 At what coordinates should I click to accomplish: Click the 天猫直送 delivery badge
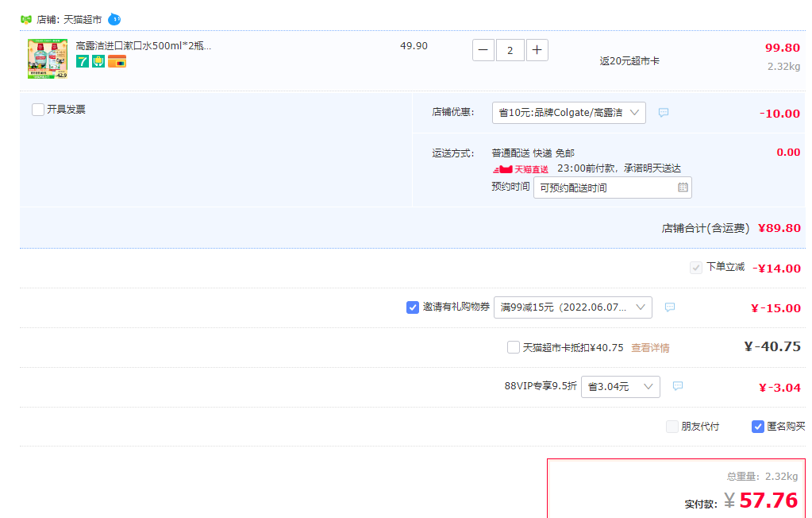click(521, 169)
